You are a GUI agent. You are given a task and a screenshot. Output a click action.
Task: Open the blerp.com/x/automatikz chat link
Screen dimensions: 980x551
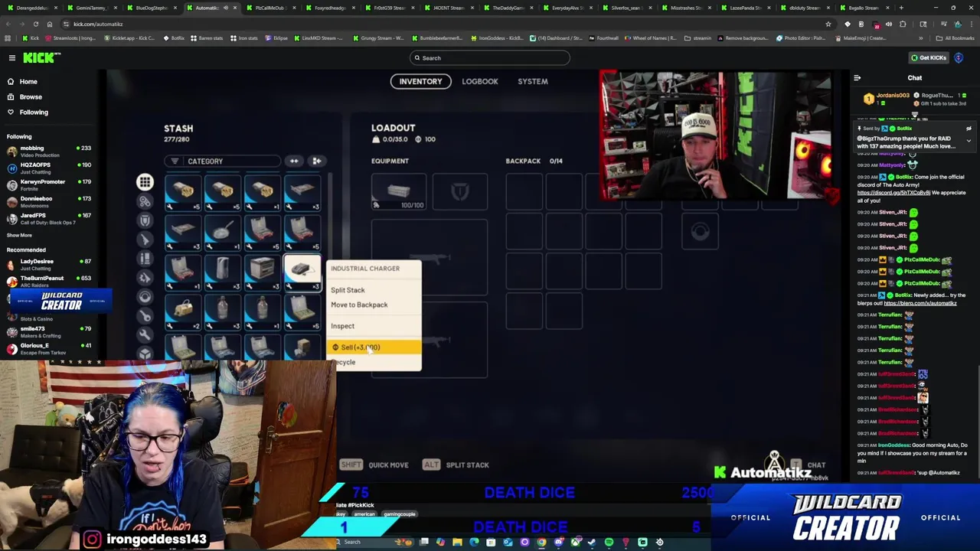click(920, 303)
